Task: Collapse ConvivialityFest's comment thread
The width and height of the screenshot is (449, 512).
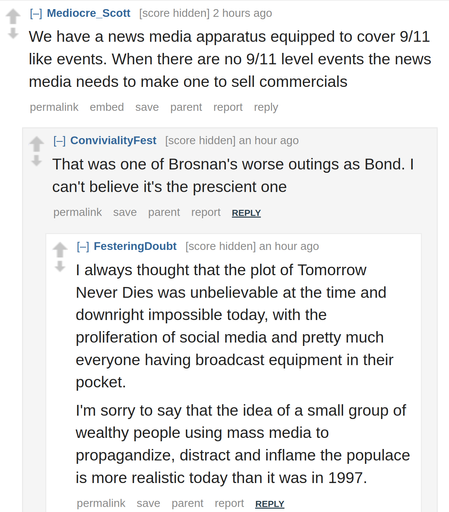Action: [x=59, y=141]
